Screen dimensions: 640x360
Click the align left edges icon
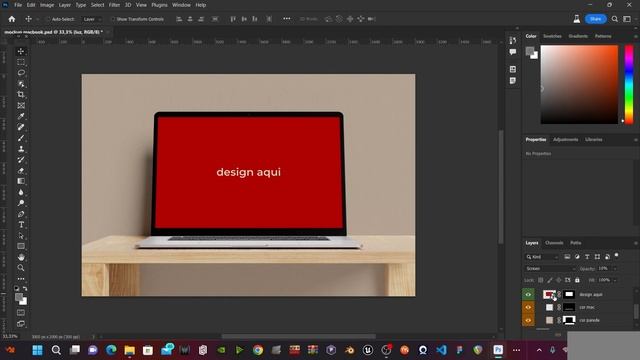(x=179, y=19)
